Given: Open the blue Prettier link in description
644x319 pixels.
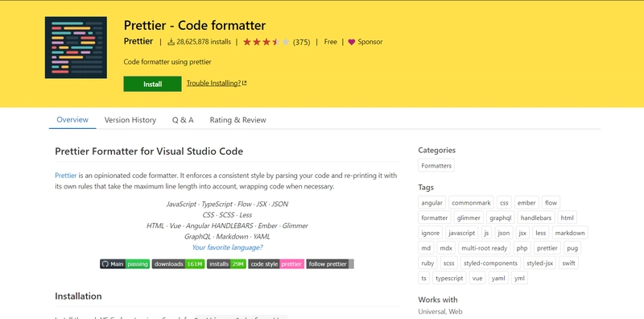Looking at the screenshot, I should 66,176.
